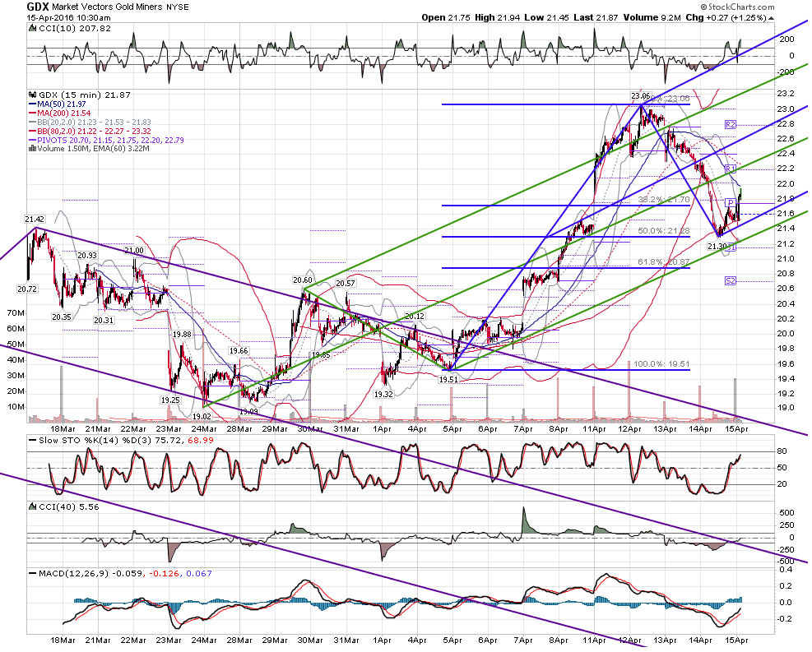Image resolution: width=812 pixels, height=652 pixels.
Task: Click the Volume 9.2M header value
Action: (652, 17)
